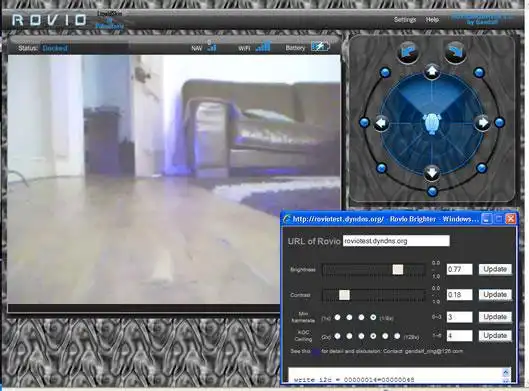The width and height of the screenshot is (529, 391).
Task: Click the far-left blue dot on control ring
Action: (x=364, y=122)
